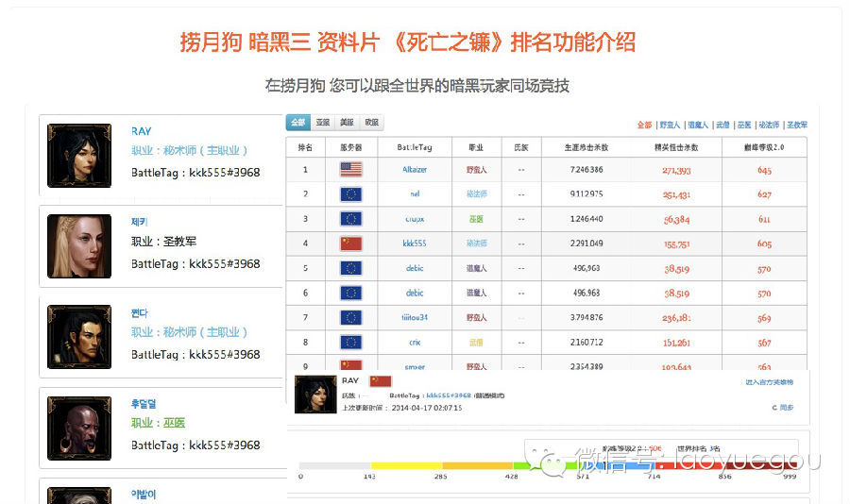This screenshot has height=504, width=850.
Task: Click China flag beside RAY in profile panel
Action: tap(380, 381)
